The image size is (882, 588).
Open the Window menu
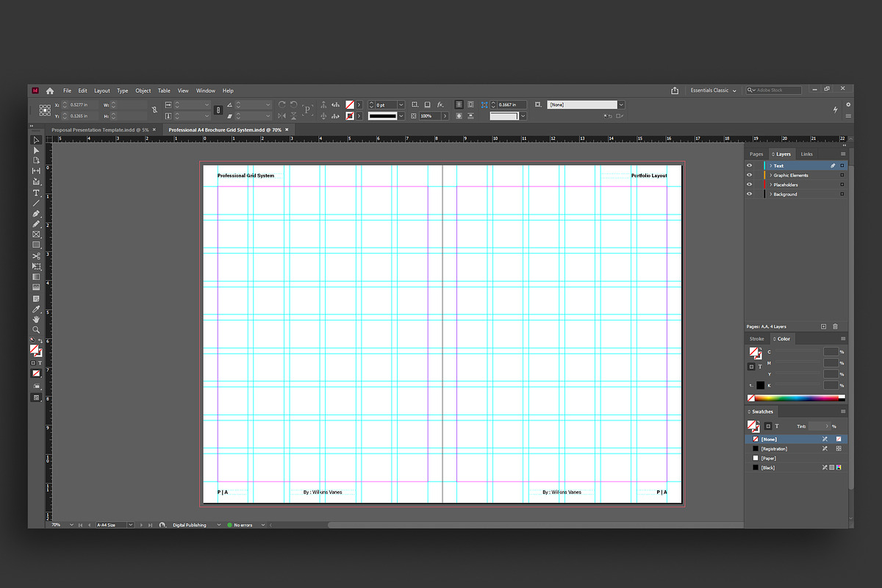(206, 90)
